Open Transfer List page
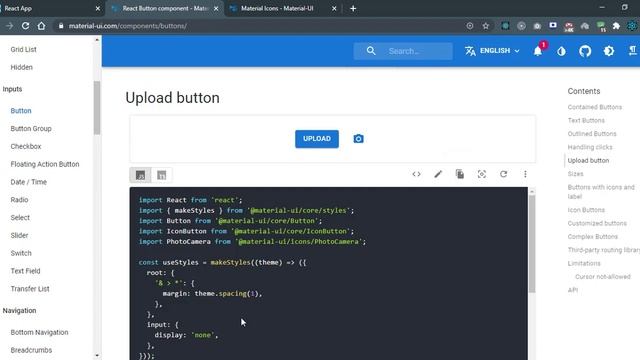Screen dimensions: 640x360 [x=30, y=289]
